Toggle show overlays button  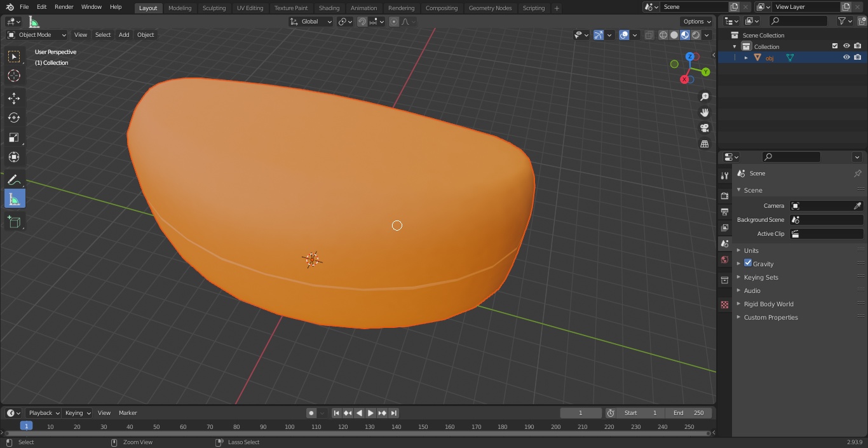tap(624, 35)
